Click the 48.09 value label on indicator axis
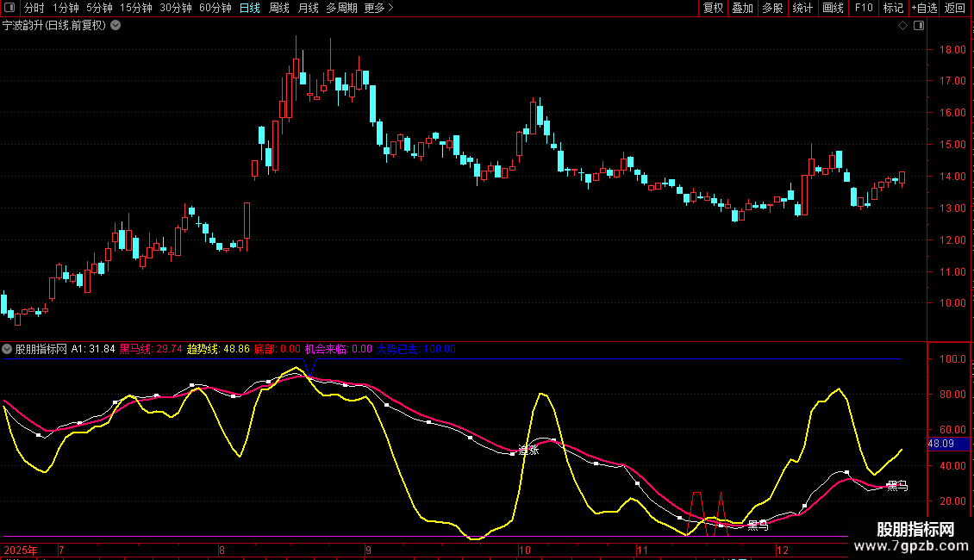The height and width of the screenshot is (560, 974). pos(940,444)
